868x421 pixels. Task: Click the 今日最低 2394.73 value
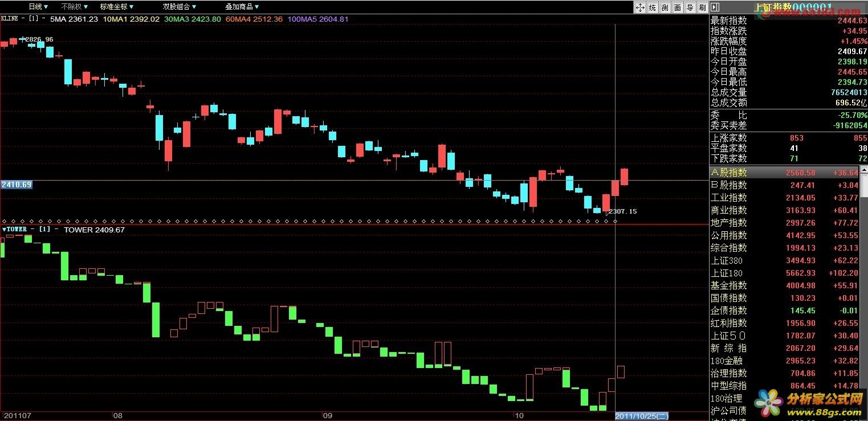[852, 82]
